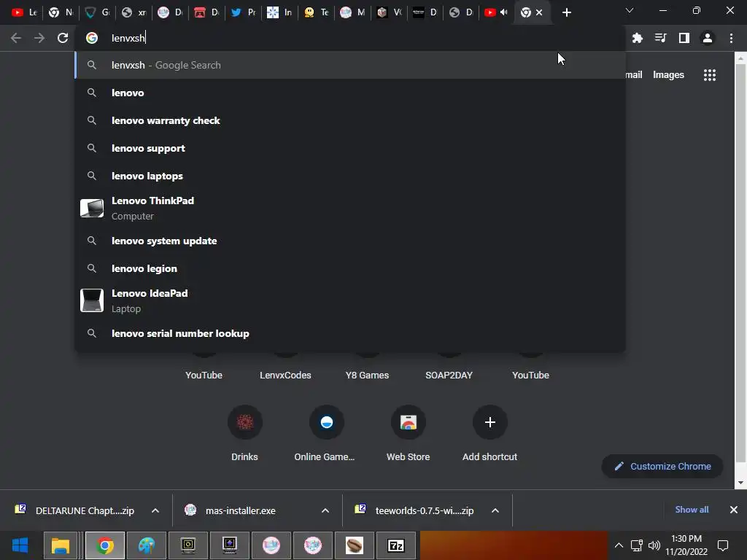The image size is (747, 560).
Task: Expand options for teeworlds zip download
Action: pyautogui.click(x=495, y=510)
